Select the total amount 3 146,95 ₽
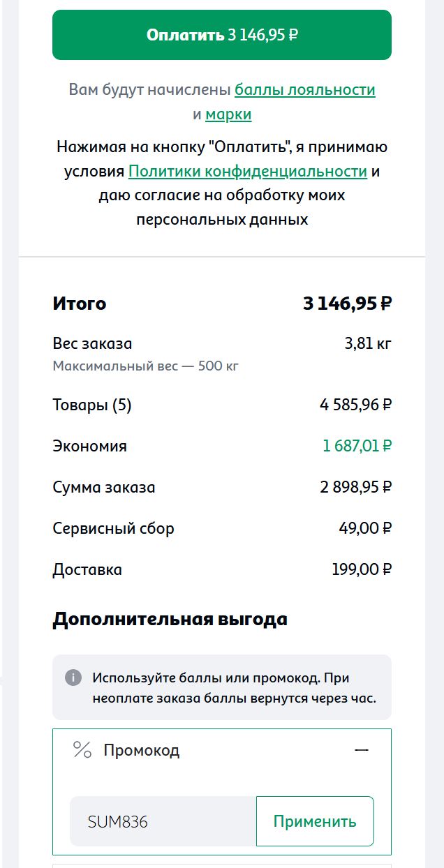The height and width of the screenshot is (868, 444). tap(346, 304)
